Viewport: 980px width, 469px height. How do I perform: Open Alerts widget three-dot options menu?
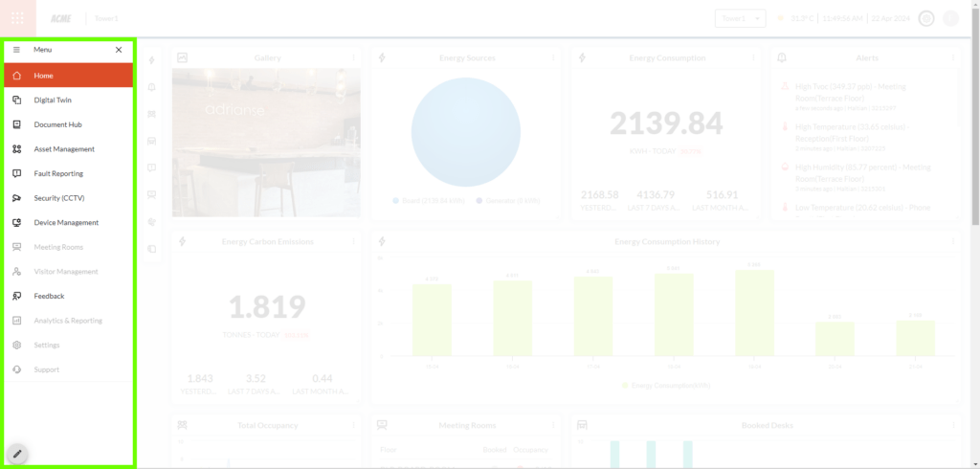[x=954, y=58]
